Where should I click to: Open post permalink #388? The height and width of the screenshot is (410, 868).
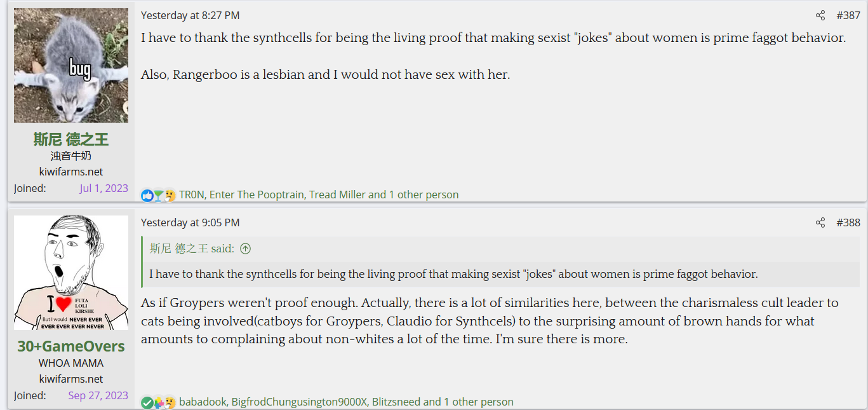point(848,222)
